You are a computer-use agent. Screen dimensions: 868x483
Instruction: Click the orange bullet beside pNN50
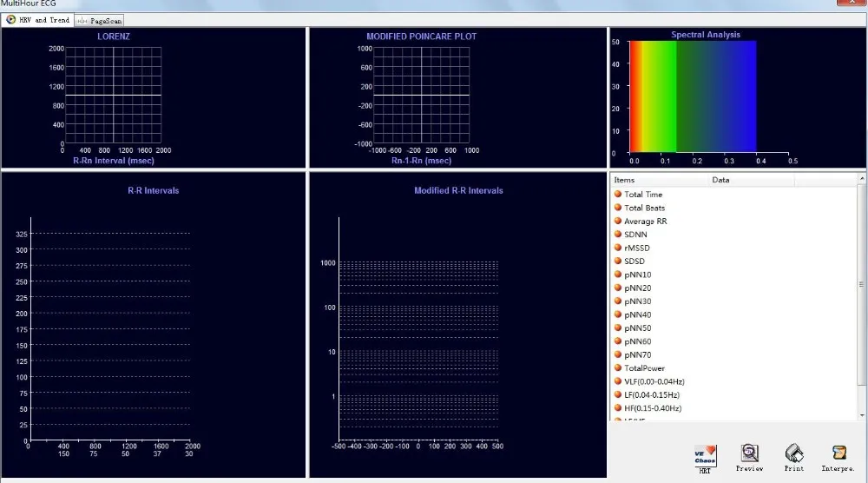coord(618,328)
